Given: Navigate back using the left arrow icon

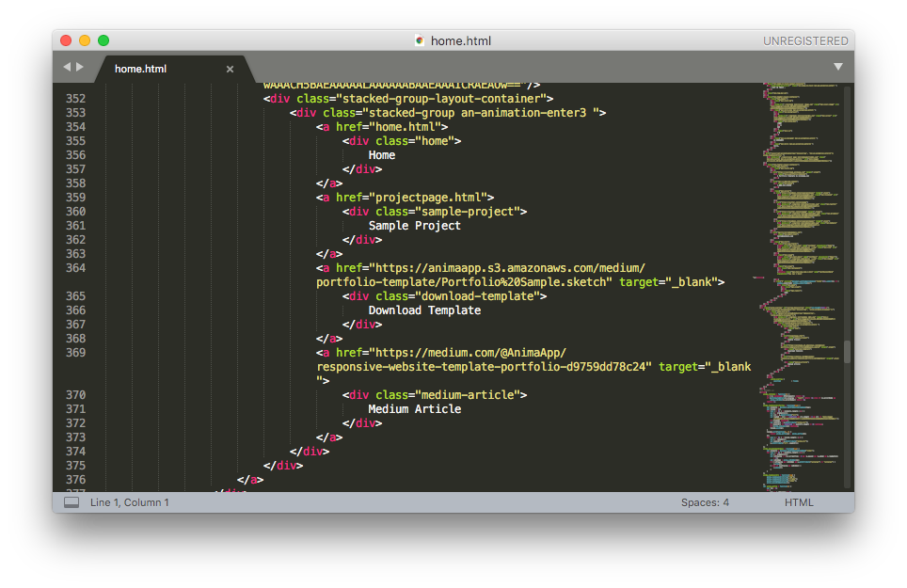Looking at the screenshot, I should pyautogui.click(x=66, y=68).
